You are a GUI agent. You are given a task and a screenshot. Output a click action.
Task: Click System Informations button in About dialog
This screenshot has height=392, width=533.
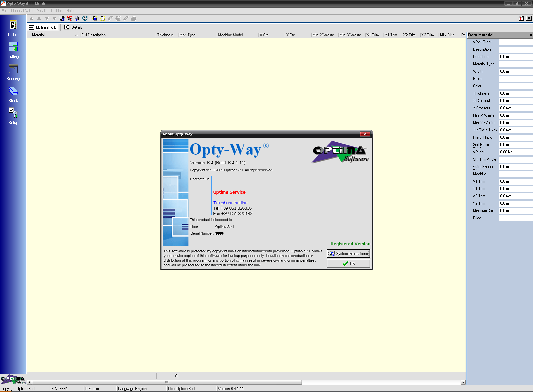(x=348, y=254)
